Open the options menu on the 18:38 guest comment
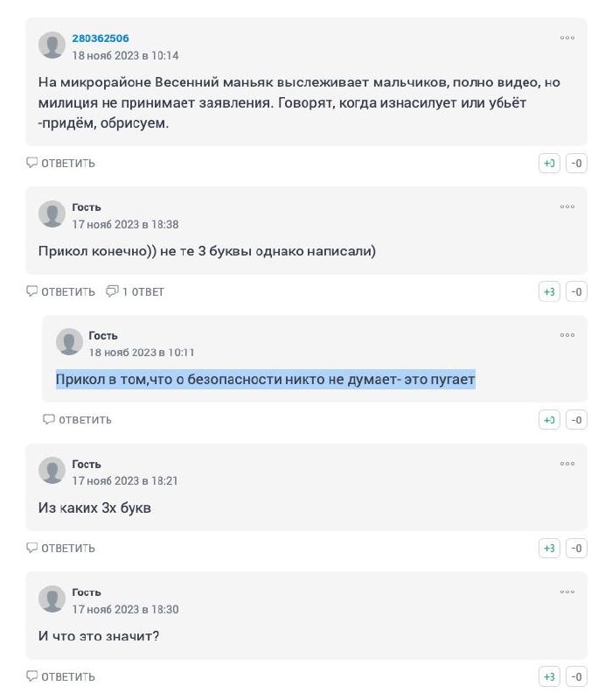This screenshot has height=700, width=612. (567, 206)
